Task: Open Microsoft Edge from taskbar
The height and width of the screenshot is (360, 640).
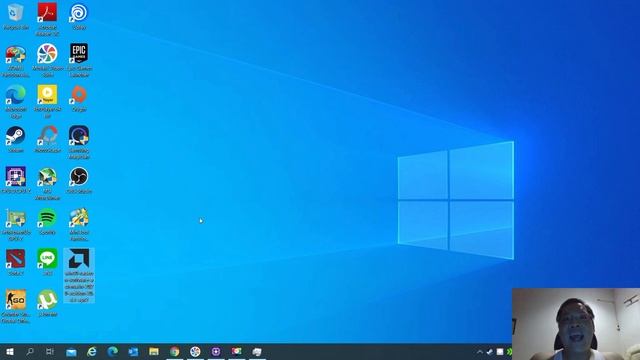Action: [112, 351]
